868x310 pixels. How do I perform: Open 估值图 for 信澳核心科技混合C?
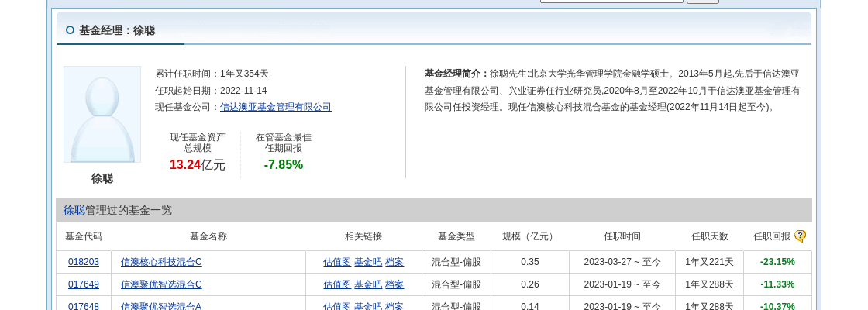pos(337,262)
